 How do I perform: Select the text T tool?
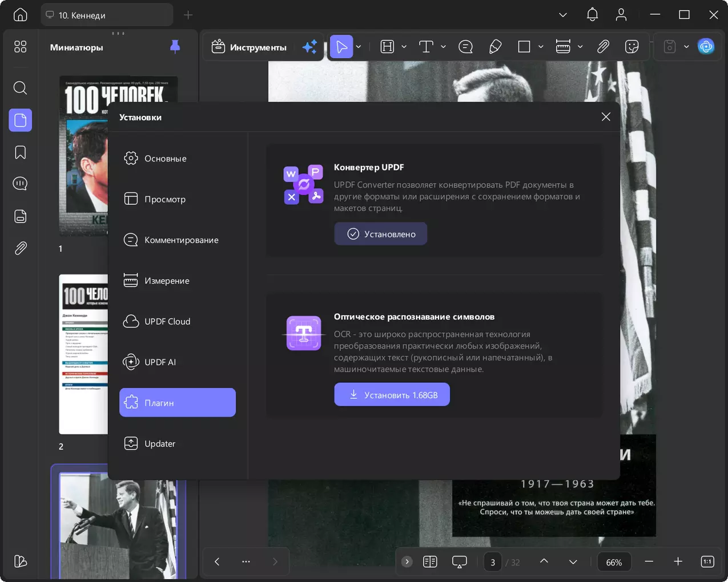(426, 47)
